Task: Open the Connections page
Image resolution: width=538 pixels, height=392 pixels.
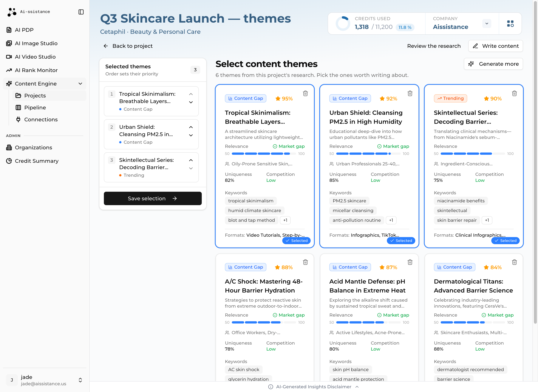Action: point(49,120)
